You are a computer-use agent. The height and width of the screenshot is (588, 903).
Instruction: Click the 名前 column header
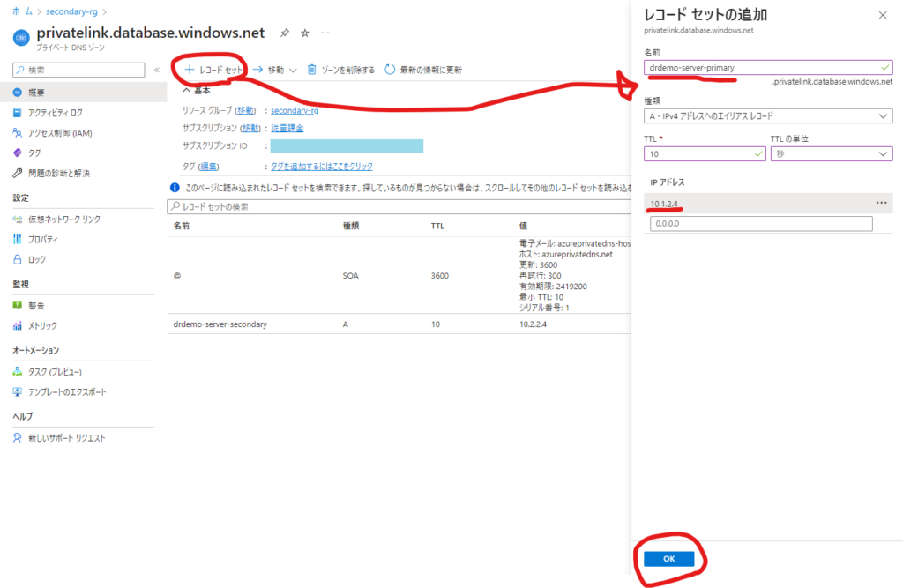point(182,226)
